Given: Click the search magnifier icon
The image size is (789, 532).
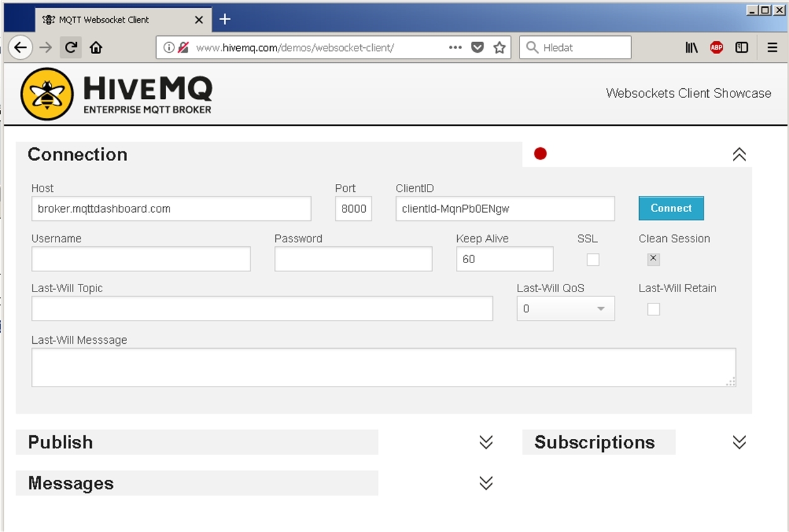Looking at the screenshot, I should click(532, 47).
